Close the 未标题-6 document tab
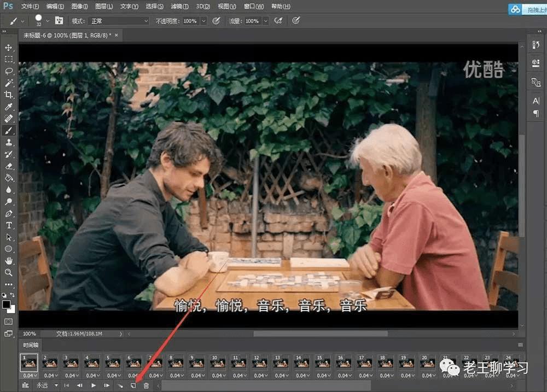This screenshot has height=392, width=547. tap(117, 35)
